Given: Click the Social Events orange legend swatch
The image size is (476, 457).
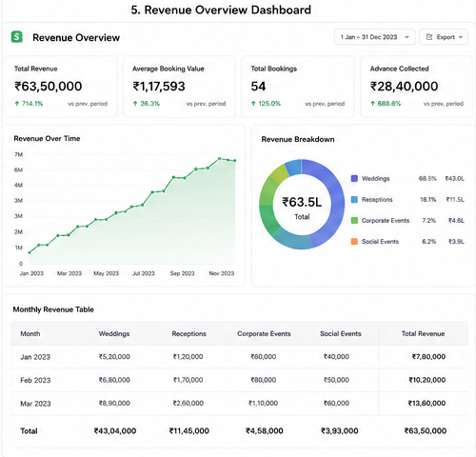Looking at the screenshot, I should (354, 241).
